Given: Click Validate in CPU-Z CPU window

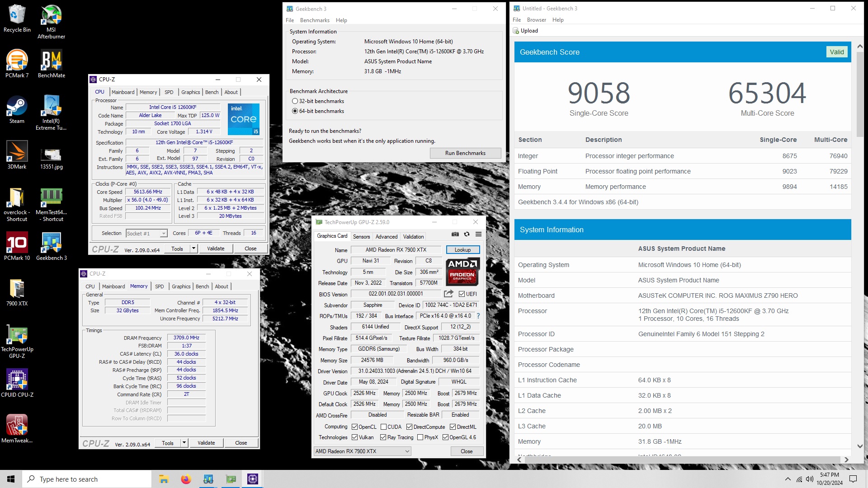Looking at the screenshot, I should coord(216,249).
